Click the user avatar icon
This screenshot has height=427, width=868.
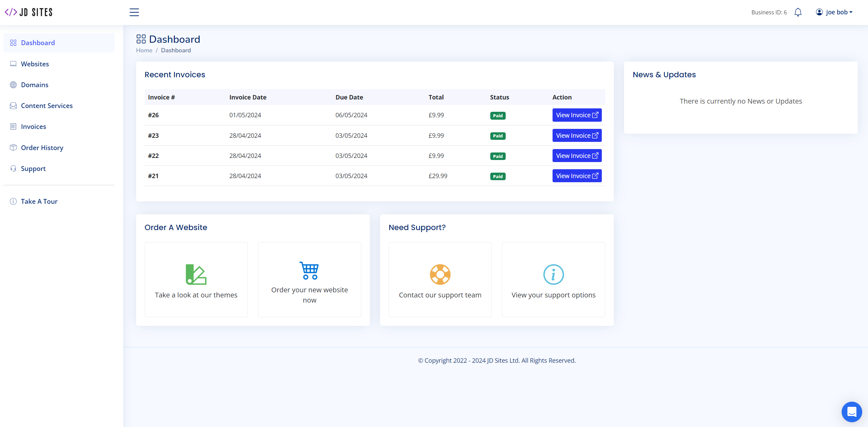819,12
